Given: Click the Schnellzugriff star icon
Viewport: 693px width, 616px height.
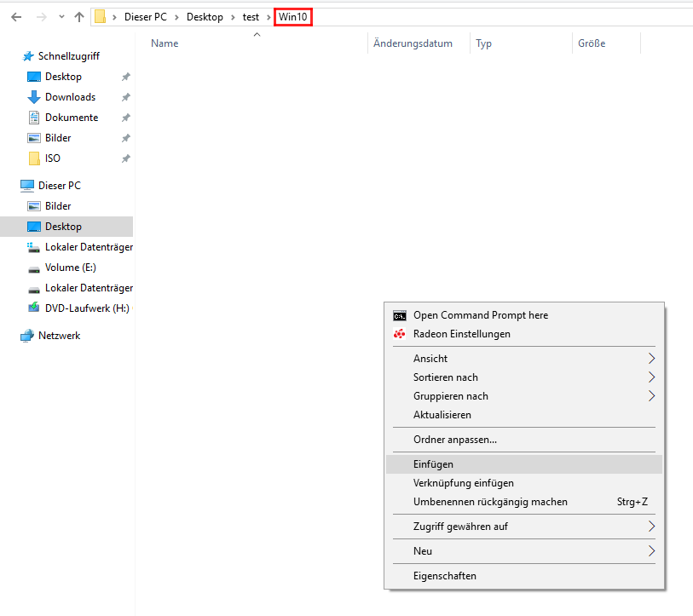Looking at the screenshot, I should (28, 56).
